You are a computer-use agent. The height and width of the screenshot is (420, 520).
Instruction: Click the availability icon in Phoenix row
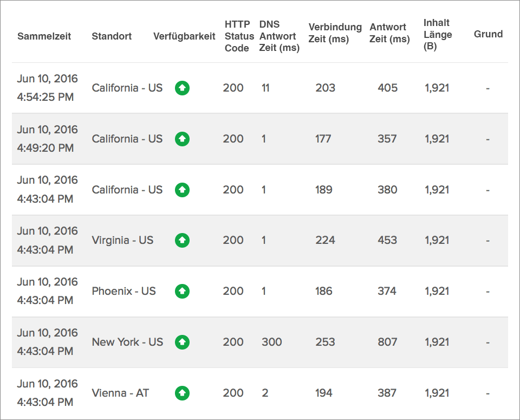[x=182, y=291]
